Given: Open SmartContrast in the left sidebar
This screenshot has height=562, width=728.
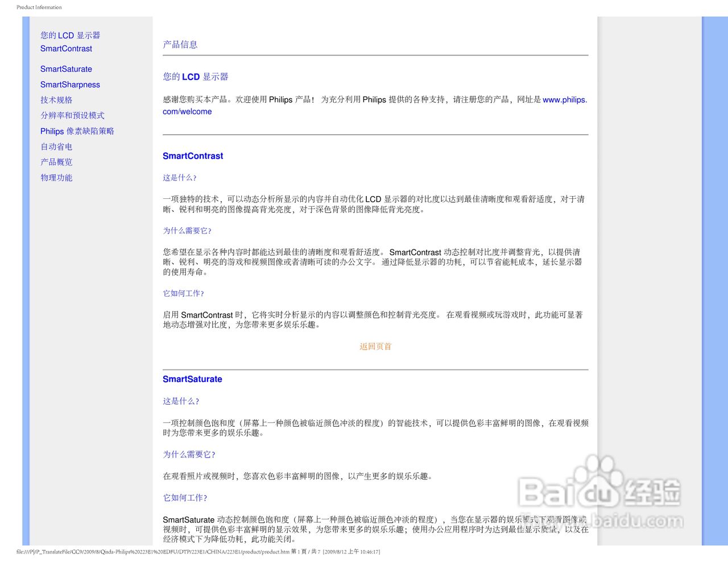Looking at the screenshot, I should pos(66,49).
